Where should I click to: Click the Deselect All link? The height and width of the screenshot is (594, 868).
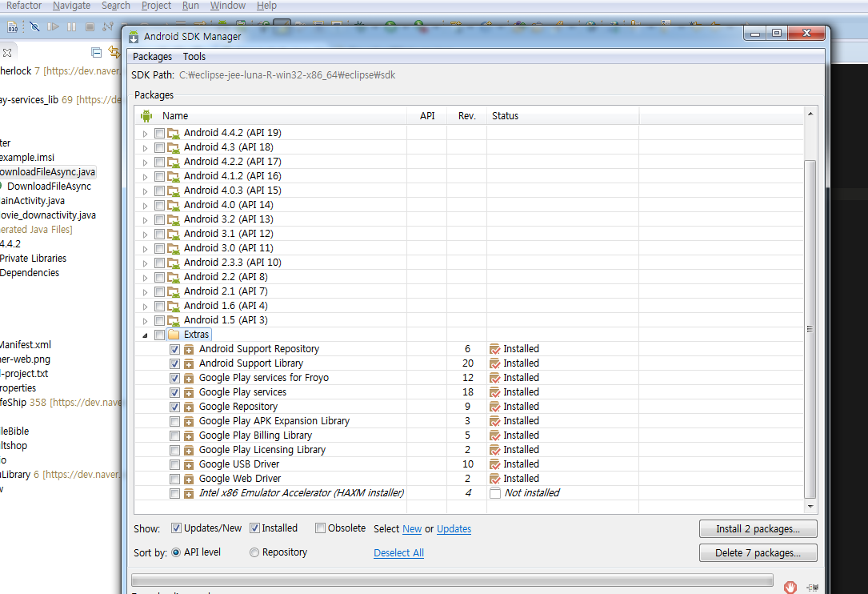(398, 553)
